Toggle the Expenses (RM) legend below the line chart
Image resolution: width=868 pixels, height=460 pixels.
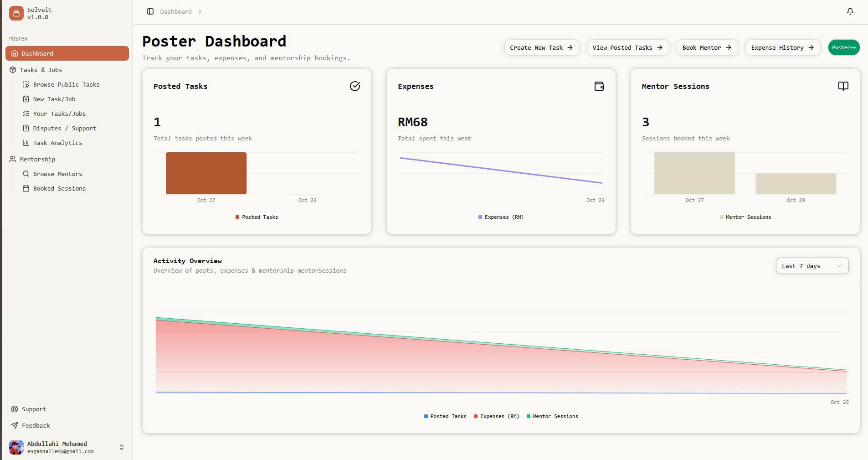coord(496,416)
